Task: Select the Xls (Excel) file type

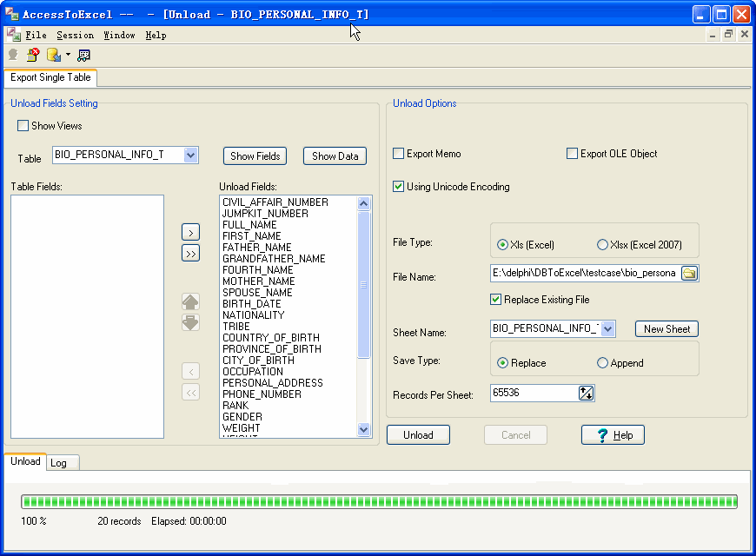Action: tap(502, 245)
